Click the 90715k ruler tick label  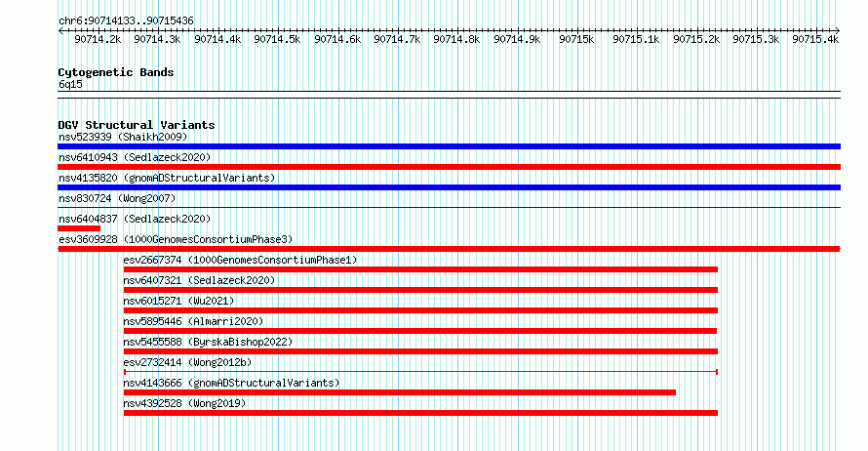pyautogui.click(x=576, y=39)
